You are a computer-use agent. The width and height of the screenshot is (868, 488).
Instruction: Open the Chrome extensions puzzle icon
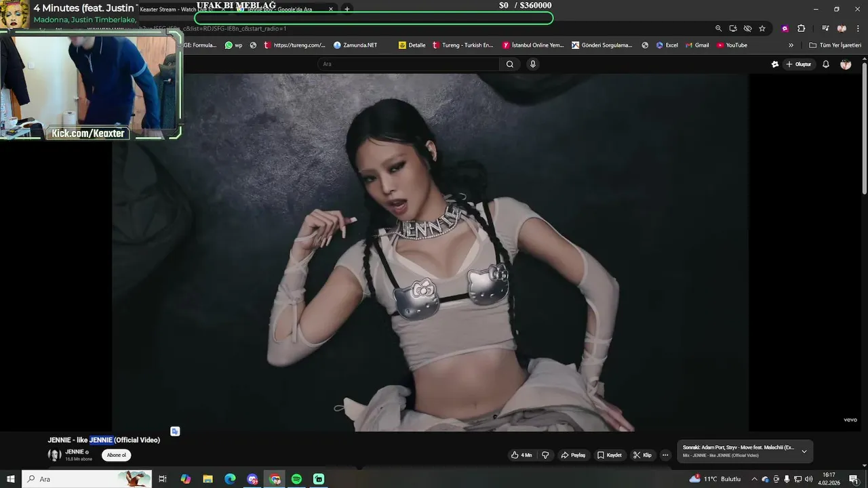(801, 28)
